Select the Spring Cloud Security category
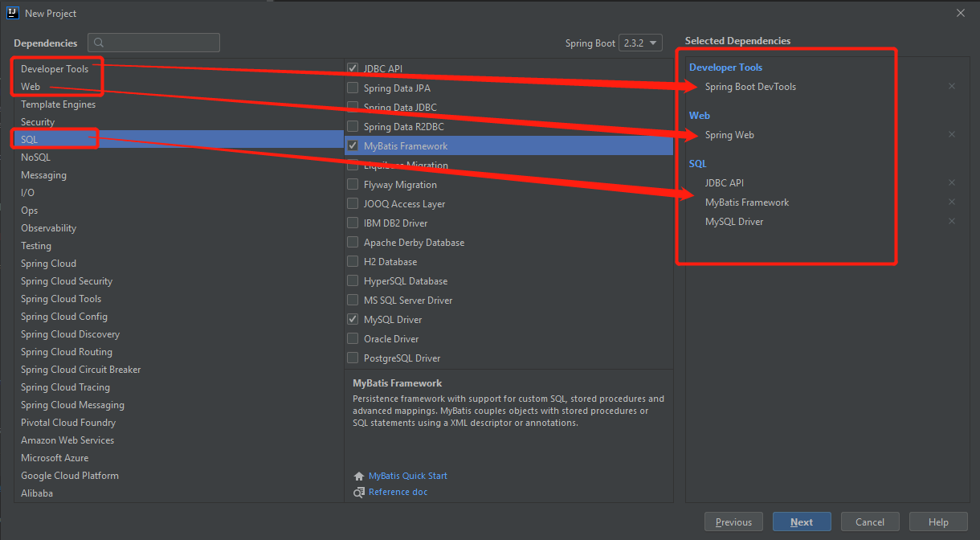 (x=178, y=281)
